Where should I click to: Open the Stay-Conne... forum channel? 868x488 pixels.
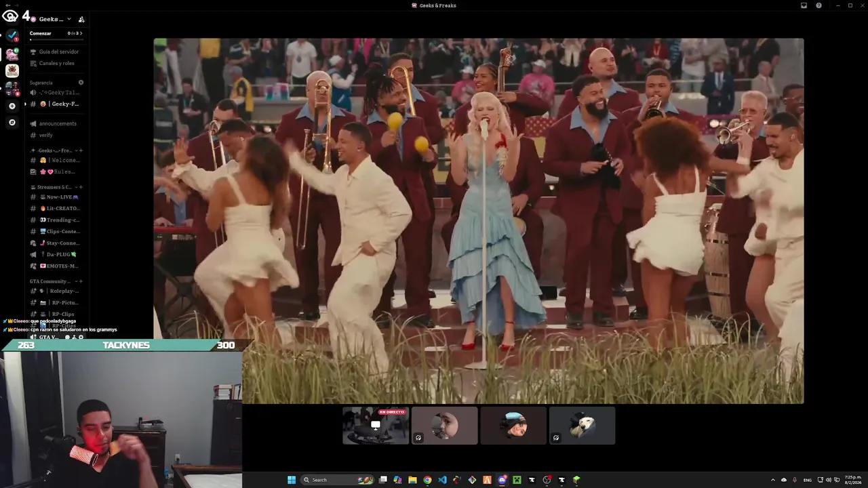coord(56,243)
